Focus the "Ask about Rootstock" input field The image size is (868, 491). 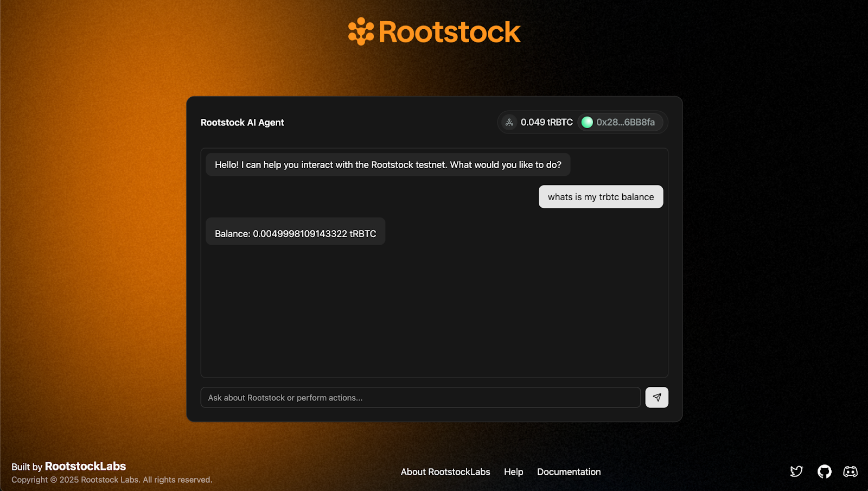[420, 398]
